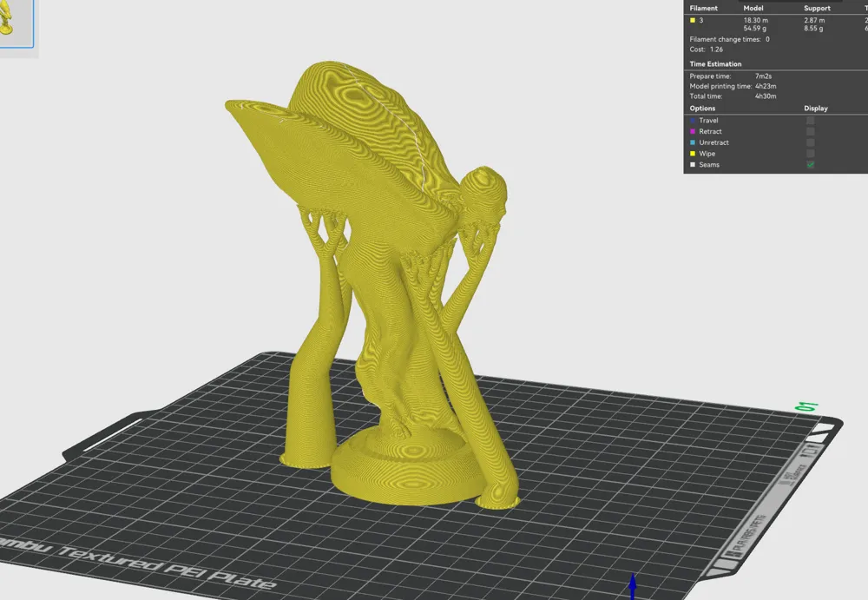Click 'Filament change times:' text
Image resolution: width=868 pixels, height=600 pixels.
tap(725, 39)
